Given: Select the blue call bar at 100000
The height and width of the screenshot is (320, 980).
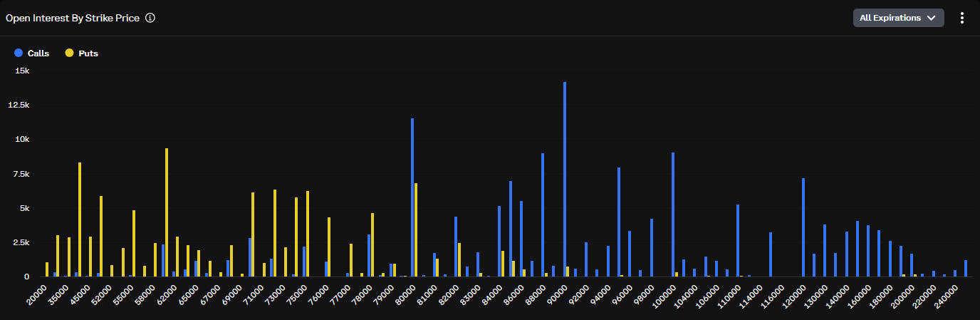Looking at the screenshot, I should 673,215.
